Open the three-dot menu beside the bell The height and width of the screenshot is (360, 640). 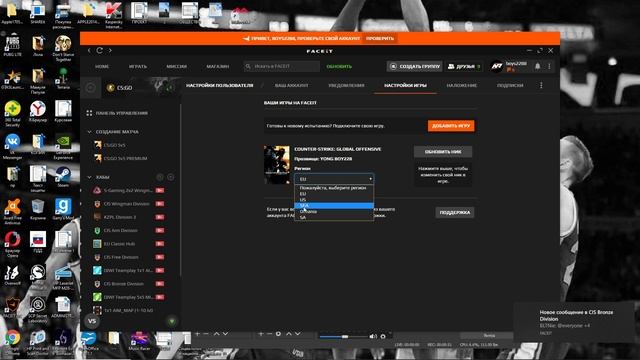tap(549, 66)
